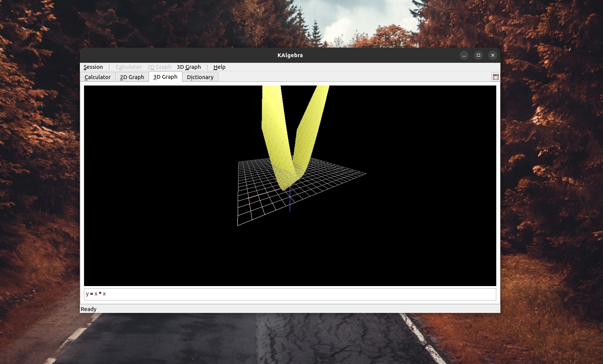This screenshot has width=603, height=364.
Task: Select the 3D Graph tab
Action: (x=165, y=76)
